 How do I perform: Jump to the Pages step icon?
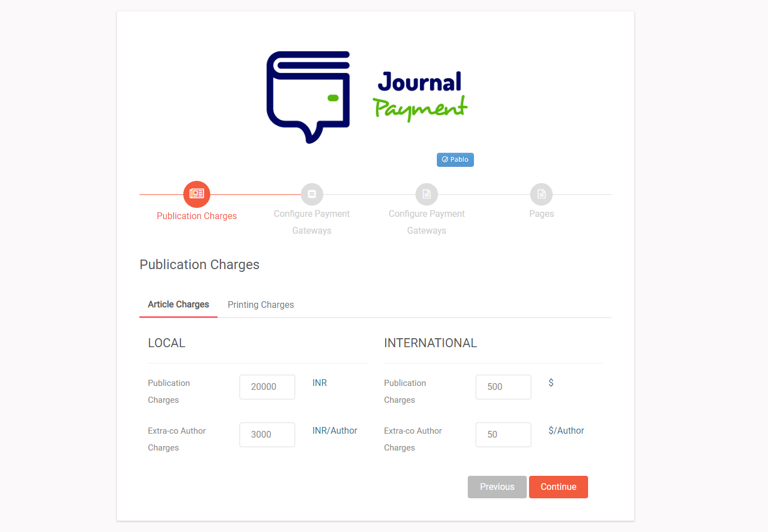pyautogui.click(x=541, y=194)
